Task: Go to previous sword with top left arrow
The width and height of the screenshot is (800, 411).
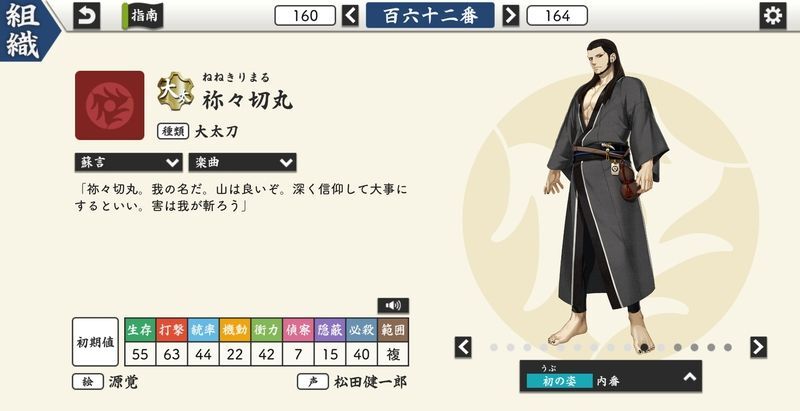Action: click(350, 15)
